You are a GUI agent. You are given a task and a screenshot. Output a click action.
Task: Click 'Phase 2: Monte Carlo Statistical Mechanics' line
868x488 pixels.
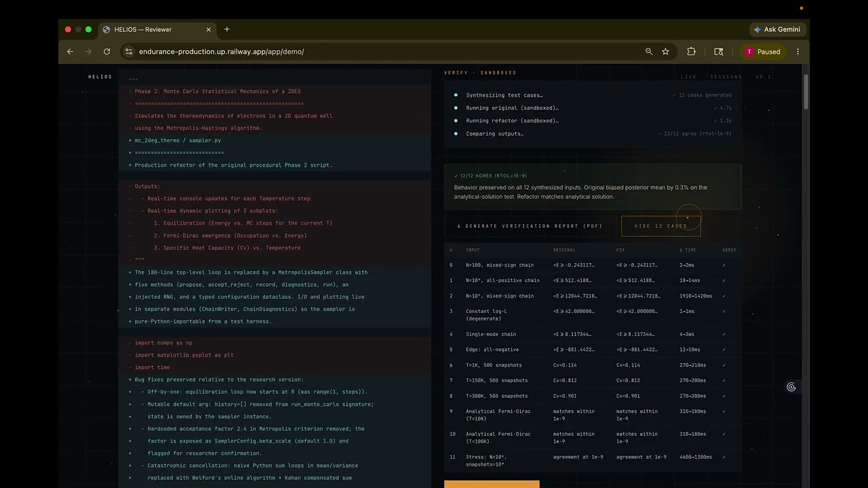218,91
